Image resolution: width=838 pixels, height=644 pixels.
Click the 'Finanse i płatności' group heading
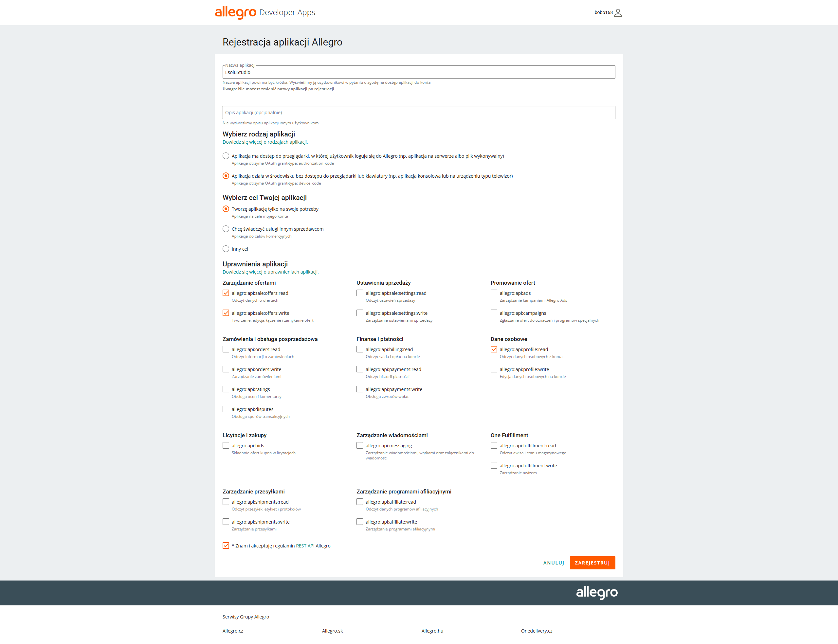[379, 339]
